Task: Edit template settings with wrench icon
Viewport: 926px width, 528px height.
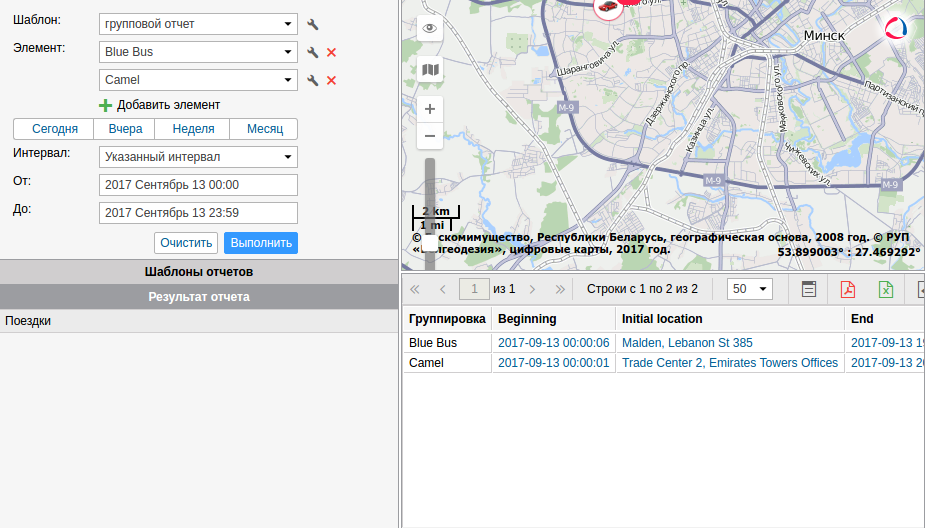Action: coord(313,25)
